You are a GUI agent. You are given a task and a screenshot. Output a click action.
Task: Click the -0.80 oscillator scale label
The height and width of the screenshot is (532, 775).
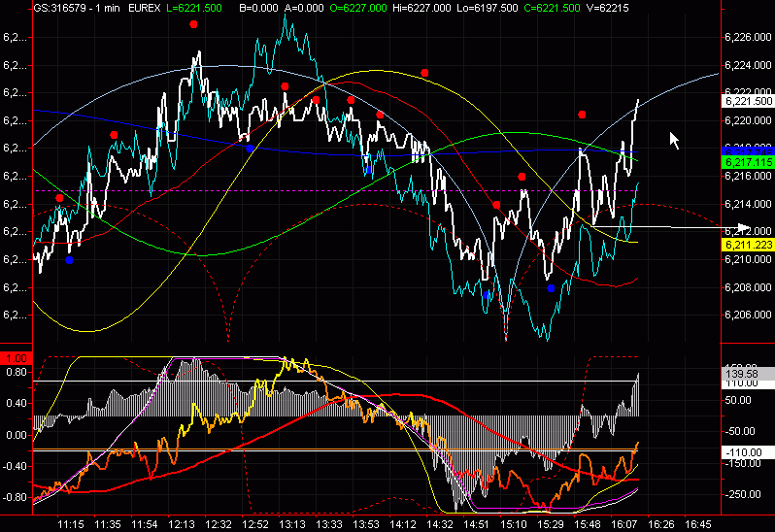pos(15,497)
